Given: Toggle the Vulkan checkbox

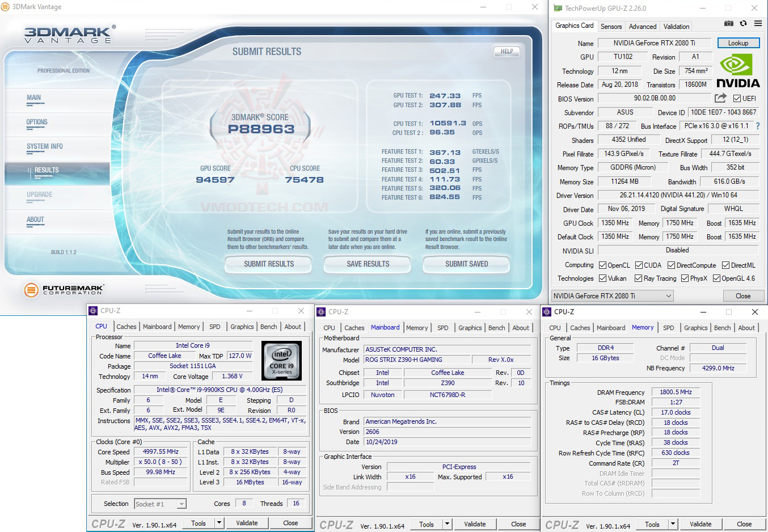Looking at the screenshot, I should (x=603, y=278).
